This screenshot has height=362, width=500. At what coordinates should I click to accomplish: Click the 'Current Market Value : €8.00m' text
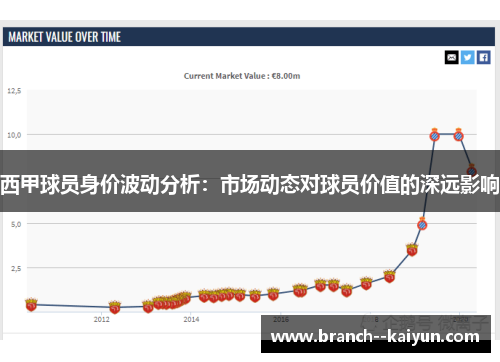click(242, 76)
